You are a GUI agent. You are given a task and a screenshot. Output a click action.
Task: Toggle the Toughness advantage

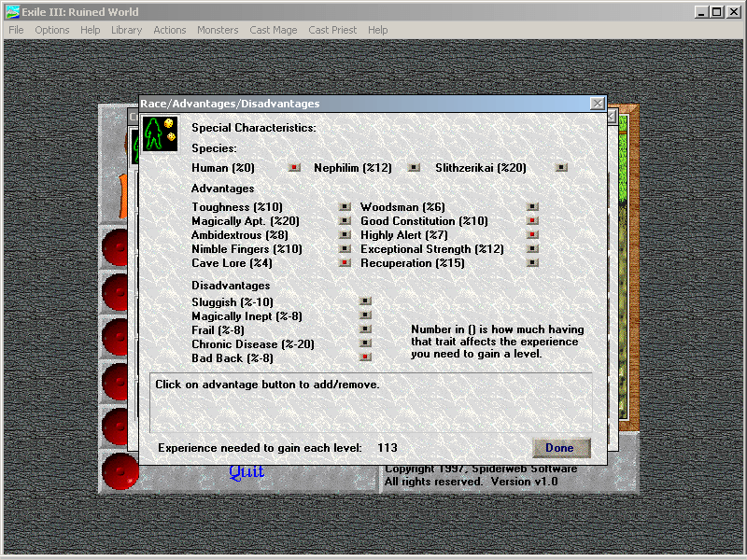click(x=345, y=206)
